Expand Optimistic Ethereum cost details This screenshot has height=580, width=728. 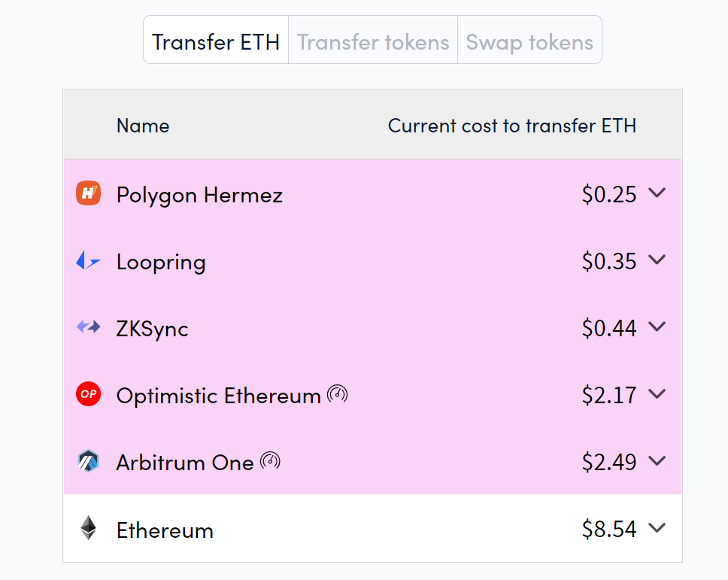[657, 393]
